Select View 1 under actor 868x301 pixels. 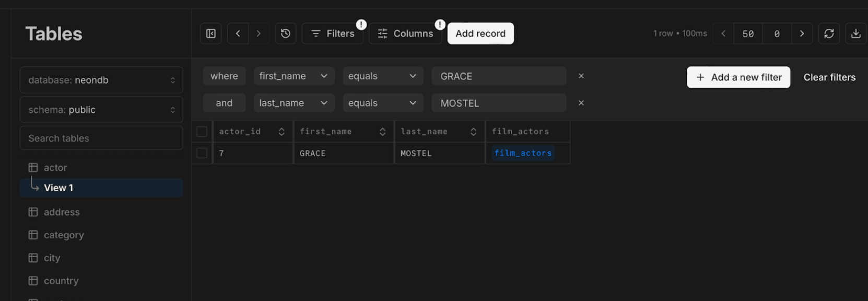pos(58,188)
